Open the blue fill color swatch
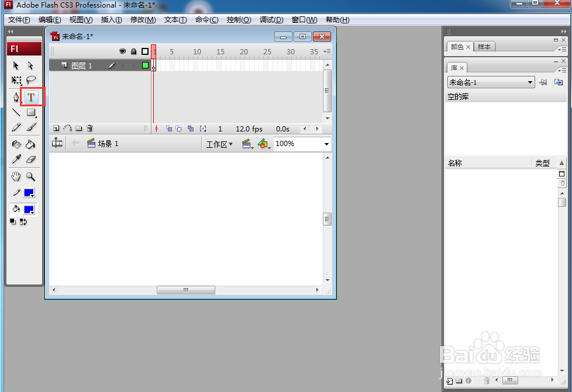This screenshot has width=572, height=392. 29,210
